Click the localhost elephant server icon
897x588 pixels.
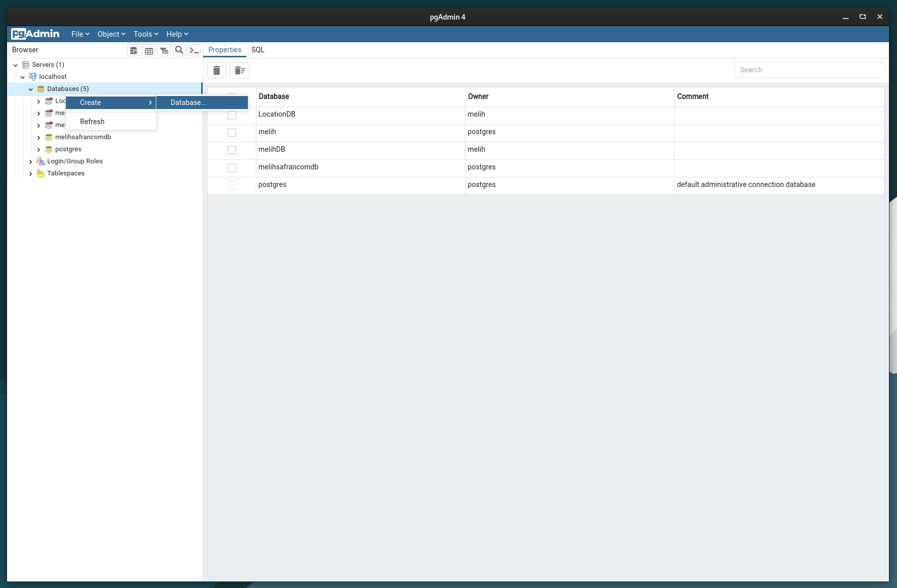pyautogui.click(x=33, y=77)
